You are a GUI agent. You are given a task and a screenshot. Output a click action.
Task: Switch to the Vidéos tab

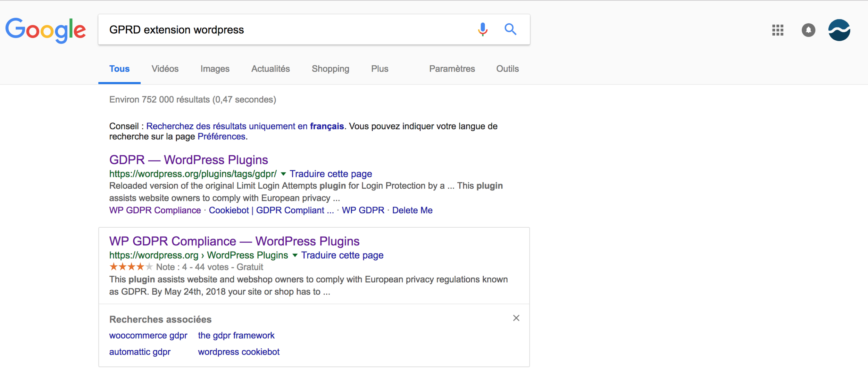[x=165, y=69]
